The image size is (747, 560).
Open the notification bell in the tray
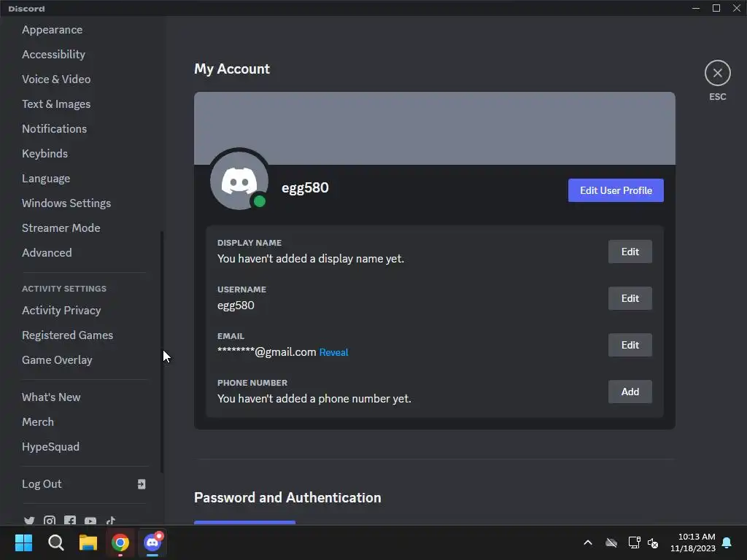(x=727, y=542)
